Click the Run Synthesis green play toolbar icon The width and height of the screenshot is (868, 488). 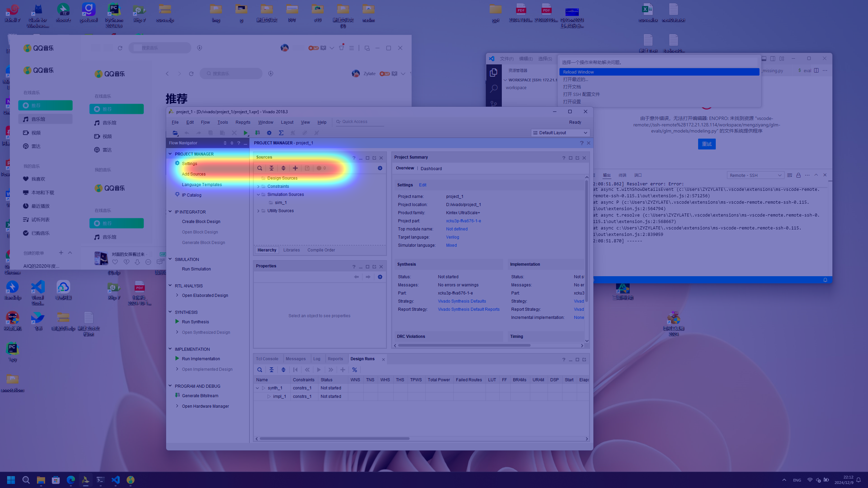point(245,133)
